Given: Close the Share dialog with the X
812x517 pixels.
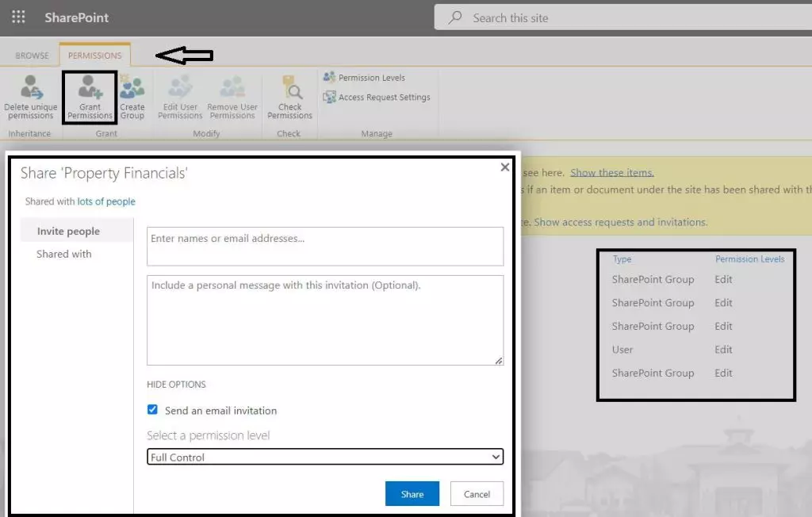Looking at the screenshot, I should click(x=505, y=167).
